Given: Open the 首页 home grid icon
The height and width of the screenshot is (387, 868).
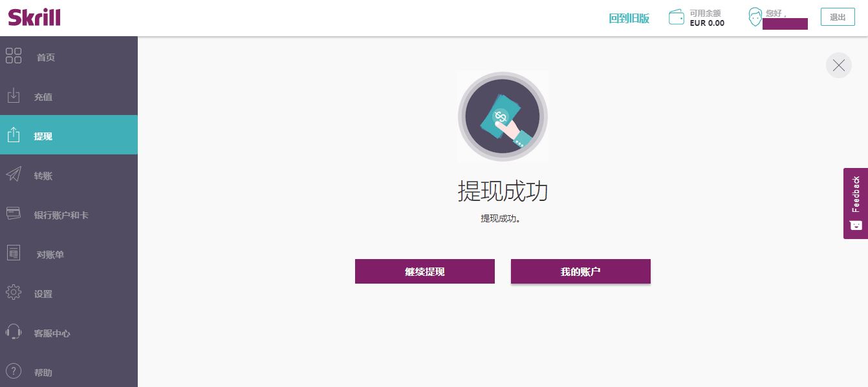Looking at the screenshot, I should 14,56.
